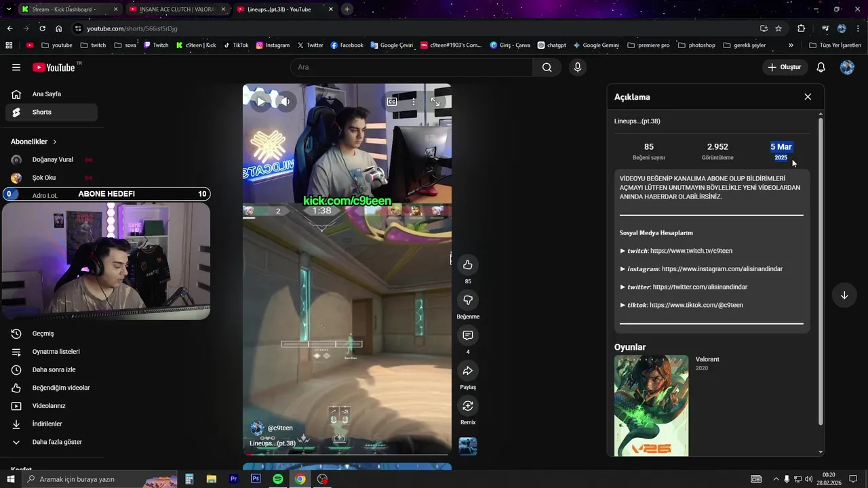Open the Google apps grid shortcut
Image resolution: width=868 pixels, height=488 pixels.
[x=9, y=45]
